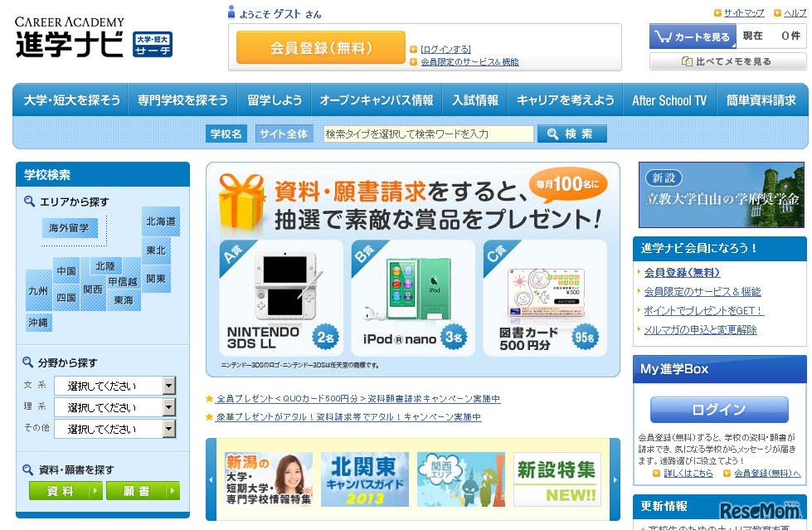This screenshot has width=812, height=530.
Task: View the cart with カートを見る button
Action: click(693, 36)
